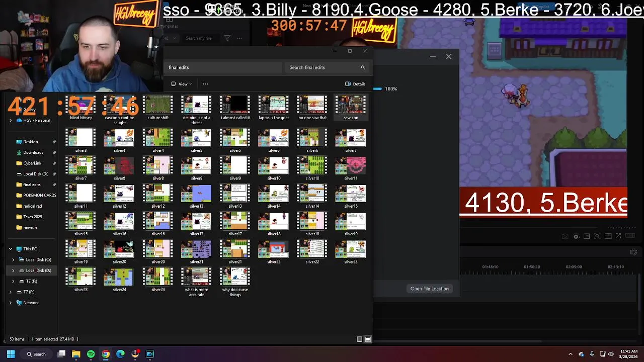Click the Desktop pin icon

(54, 142)
